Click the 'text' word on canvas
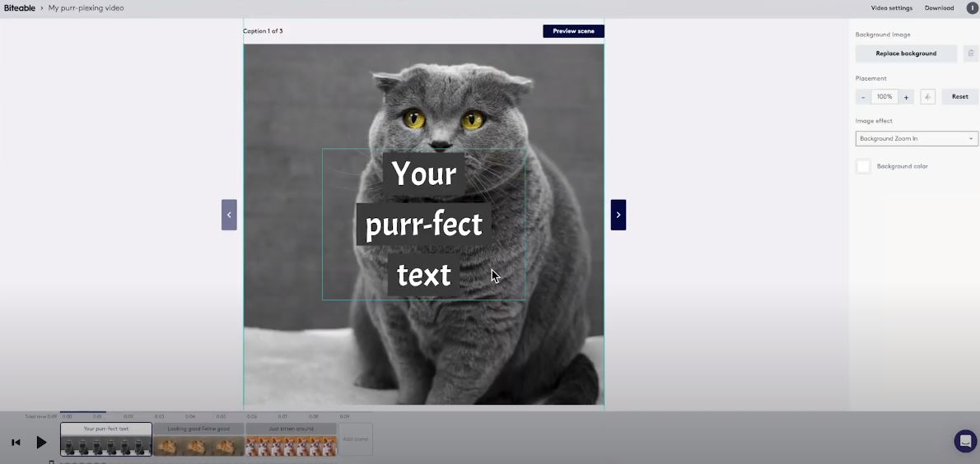Viewport: 980px width, 464px height. (424, 275)
